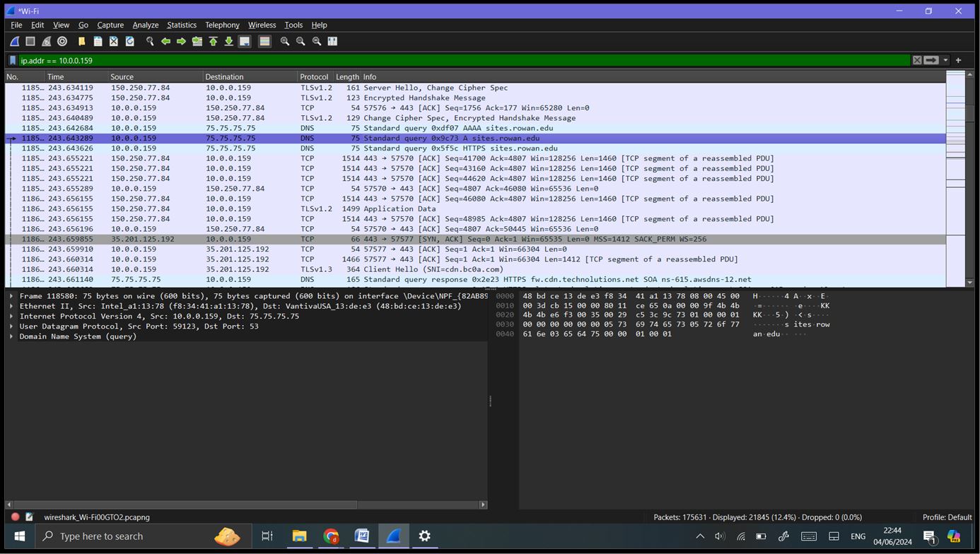Expand the Domain Name System query section
This screenshot has width=980, height=554.
pyautogui.click(x=11, y=336)
